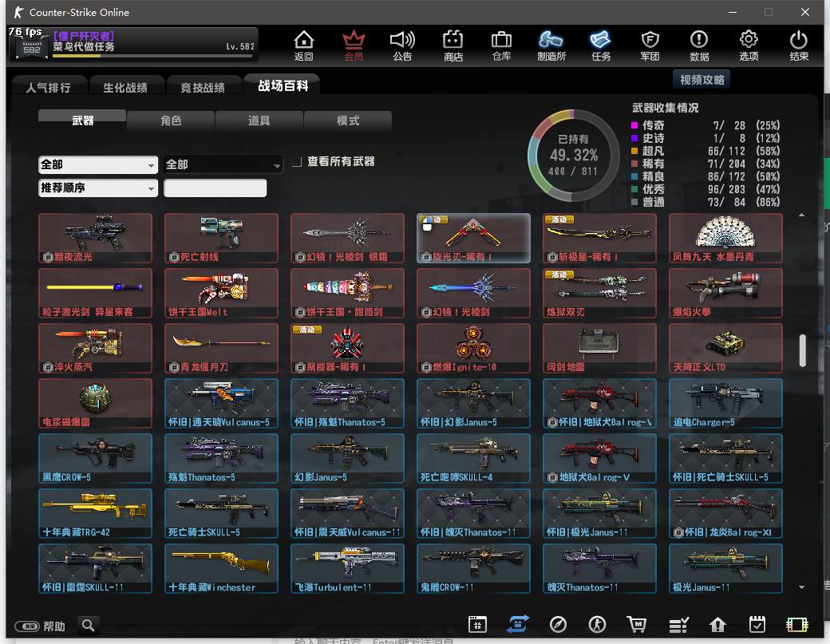Open the 选项 options gear icon

click(749, 45)
